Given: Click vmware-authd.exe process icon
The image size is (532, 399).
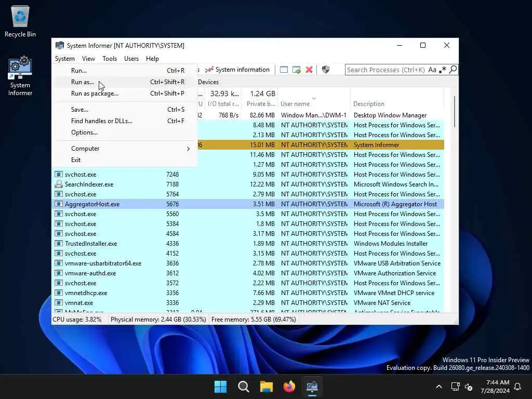Looking at the screenshot, I should pos(59,273).
